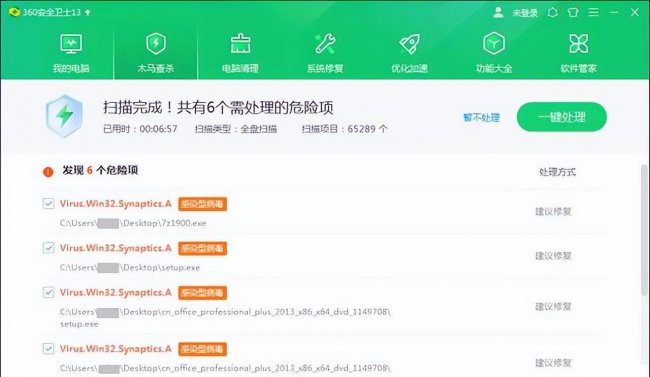Screen dimensions: 650x377
Task: Click the 扫描完成 headline text
Action: (218, 108)
